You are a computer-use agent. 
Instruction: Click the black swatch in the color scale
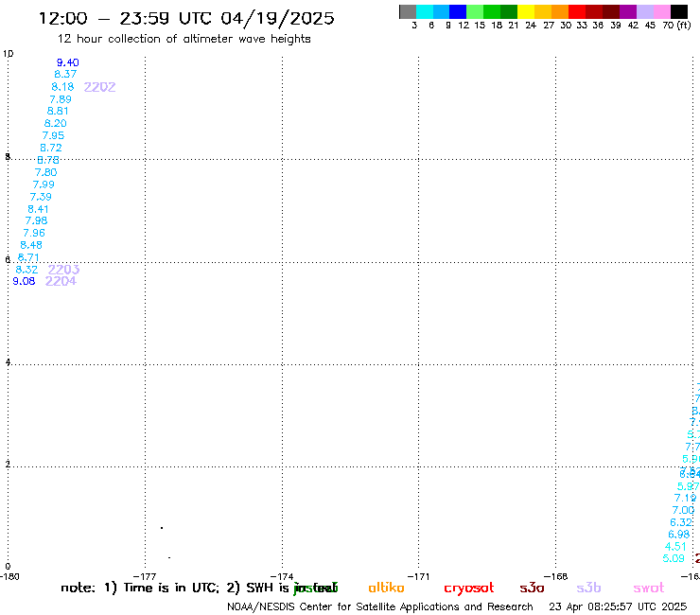[x=679, y=11]
